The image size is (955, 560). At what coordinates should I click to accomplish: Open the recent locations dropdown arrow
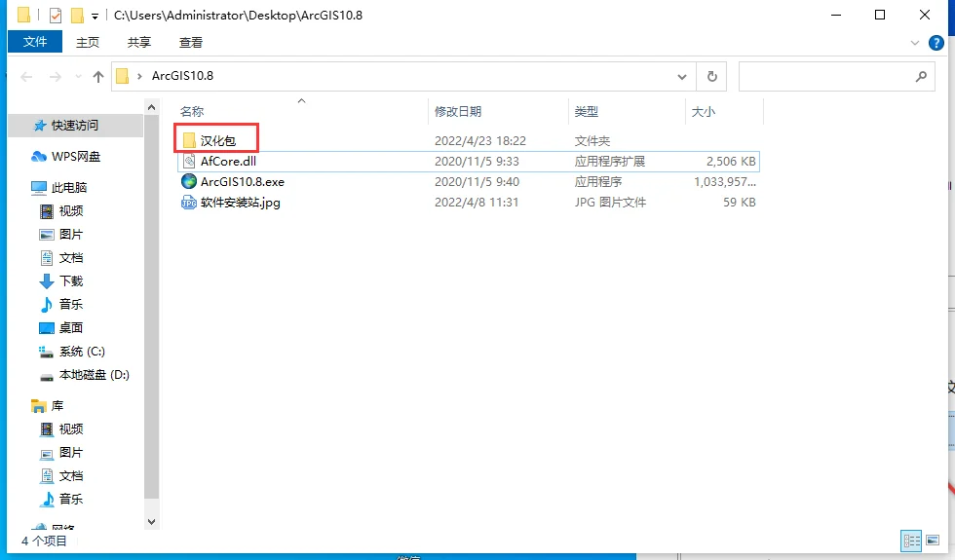tap(78, 77)
